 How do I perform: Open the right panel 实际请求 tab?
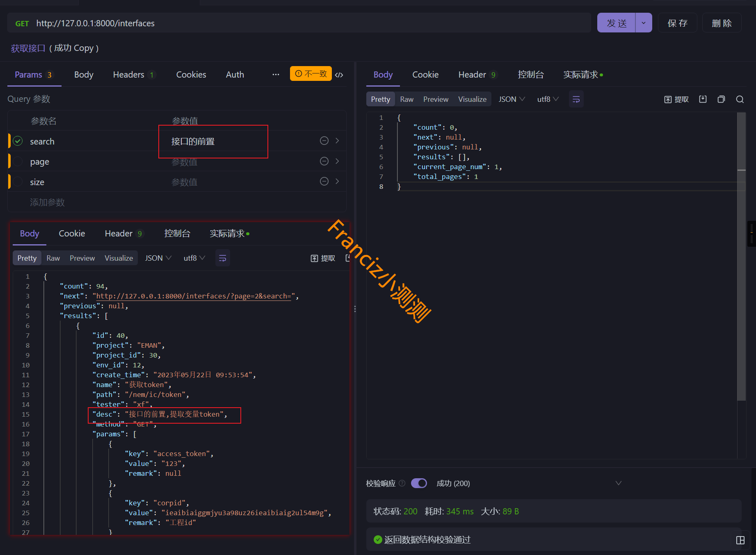click(x=583, y=75)
